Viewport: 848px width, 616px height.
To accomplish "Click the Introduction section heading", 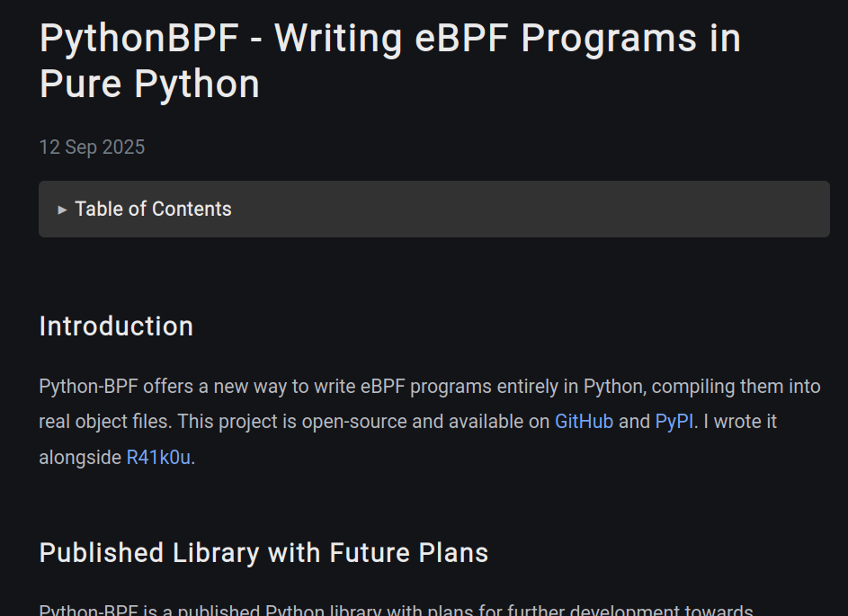I will point(116,326).
